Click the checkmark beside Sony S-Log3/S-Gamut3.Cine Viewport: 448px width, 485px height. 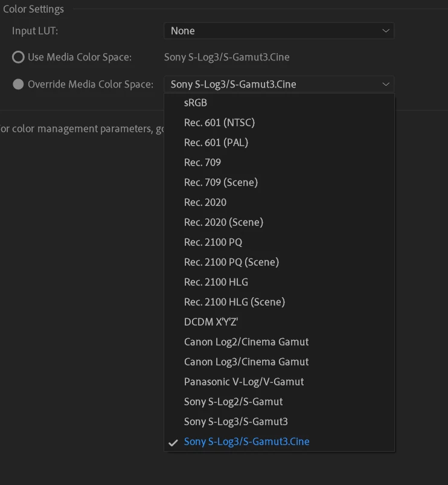click(173, 442)
